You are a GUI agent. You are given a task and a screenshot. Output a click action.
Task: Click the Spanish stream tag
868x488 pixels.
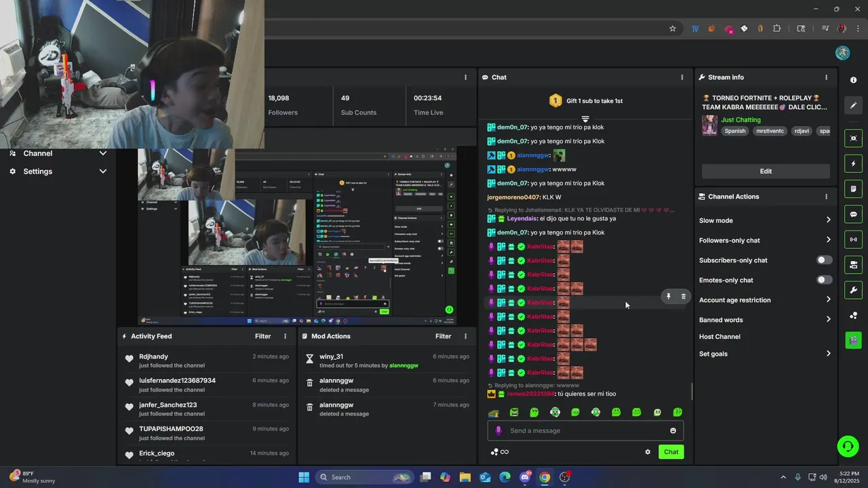pyautogui.click(x=734, y=131)
